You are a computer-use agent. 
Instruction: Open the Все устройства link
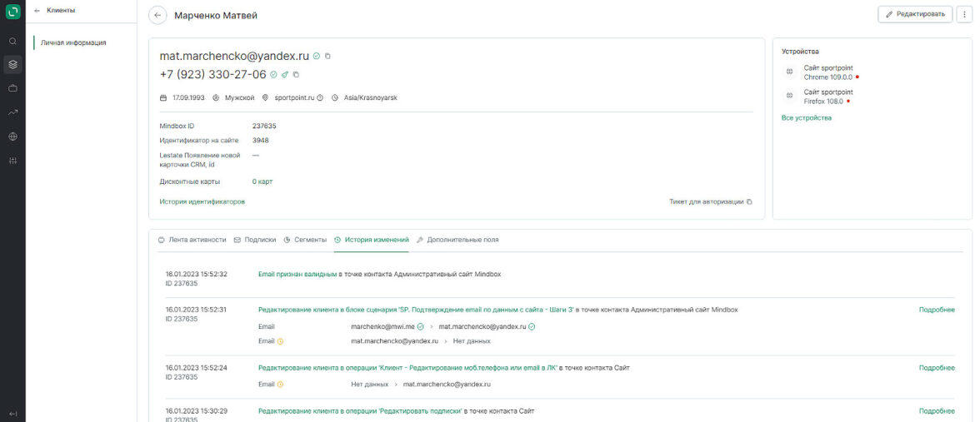(x=807, y=117)
